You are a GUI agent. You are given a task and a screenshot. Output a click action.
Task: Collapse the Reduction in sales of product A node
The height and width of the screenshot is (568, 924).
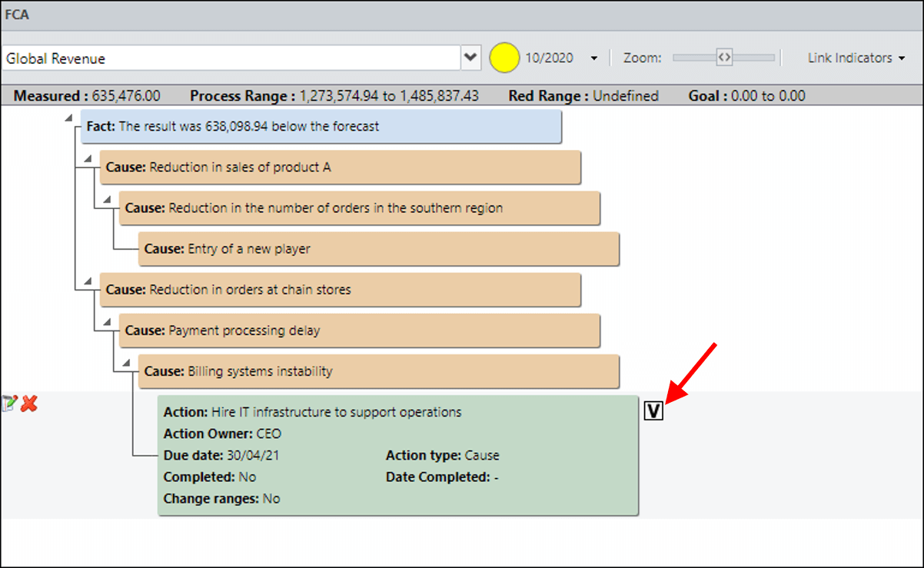tap(87, 158)
